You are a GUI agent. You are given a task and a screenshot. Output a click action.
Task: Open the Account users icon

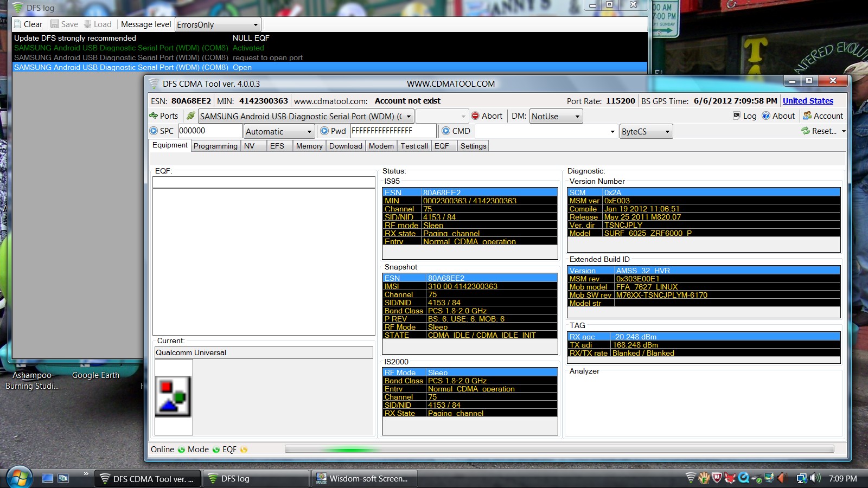pyautogui.click(x=807, y=116)
